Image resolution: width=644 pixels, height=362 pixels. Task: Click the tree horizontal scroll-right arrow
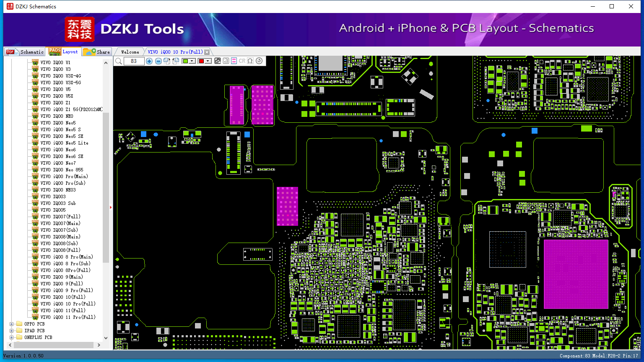point(99,345)
